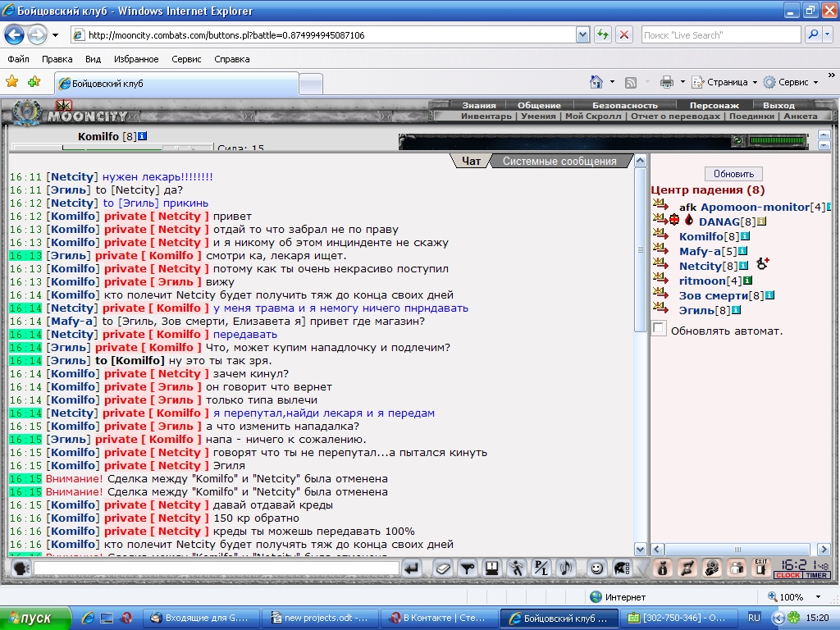This screenshot has height=630, width=840.
Task: Open the Знания menu in the game header
Action: (479, 105)
